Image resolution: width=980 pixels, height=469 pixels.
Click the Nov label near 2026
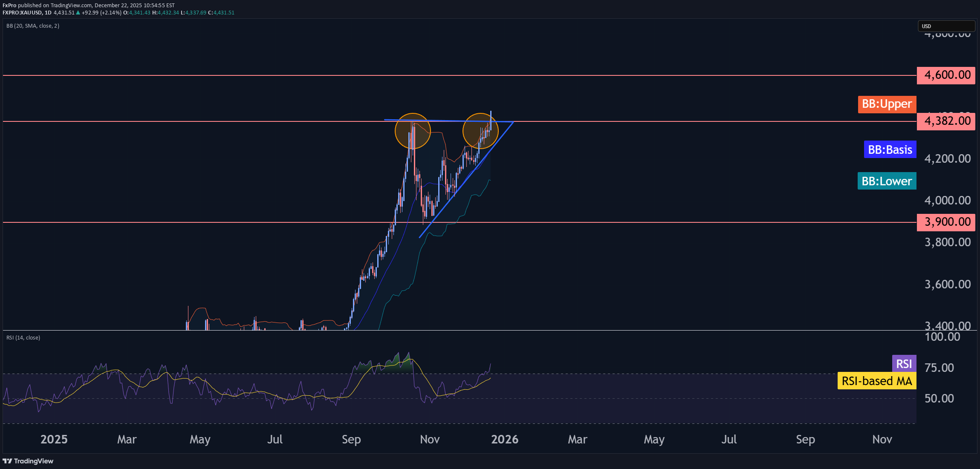(429, 439)
